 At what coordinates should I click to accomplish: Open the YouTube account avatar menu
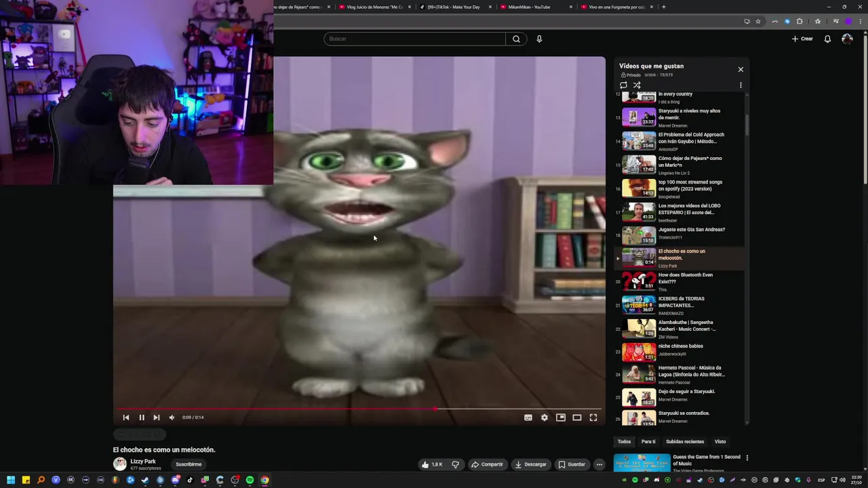coord(847,39)
